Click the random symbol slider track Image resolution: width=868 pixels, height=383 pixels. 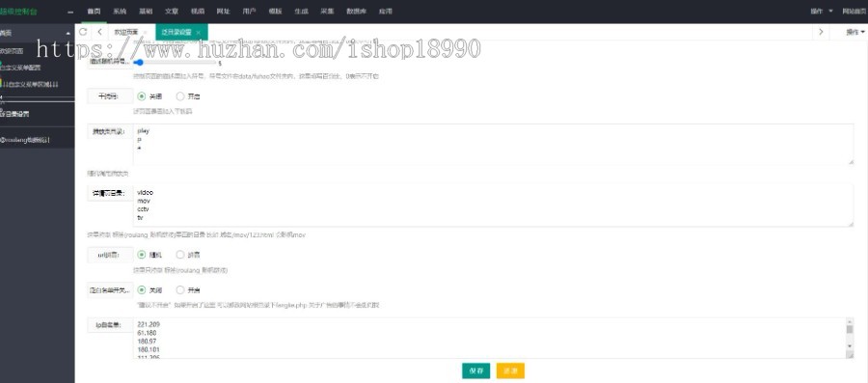(175, 63)
